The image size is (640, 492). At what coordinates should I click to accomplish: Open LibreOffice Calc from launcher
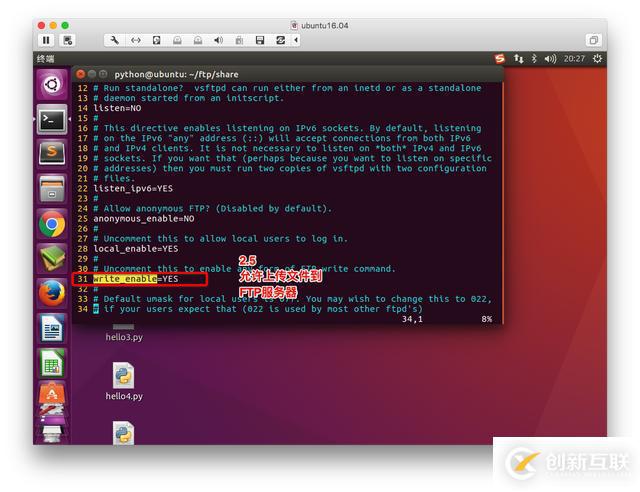pyautogui.click(x=52, y=363)
